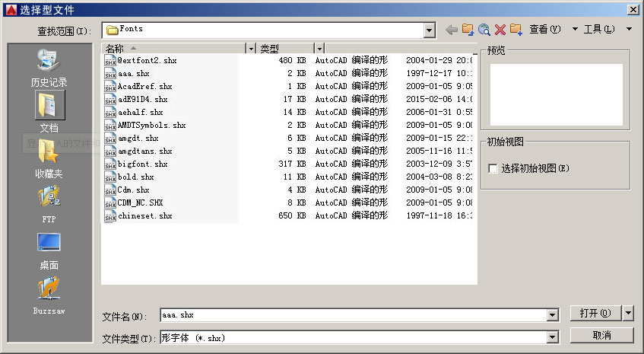Click the 打开 (Open) button
The image size is (644, 354).
tap(595, 313)
